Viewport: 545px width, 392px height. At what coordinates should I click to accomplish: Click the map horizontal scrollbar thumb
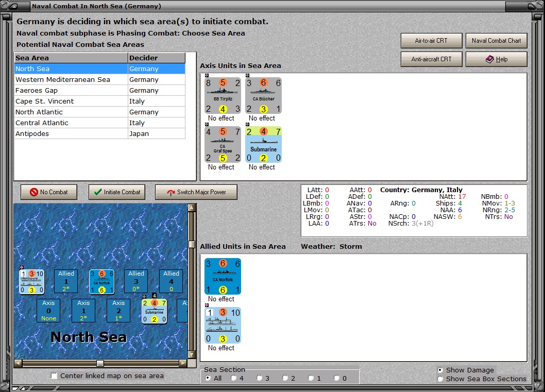click(100, 363)
